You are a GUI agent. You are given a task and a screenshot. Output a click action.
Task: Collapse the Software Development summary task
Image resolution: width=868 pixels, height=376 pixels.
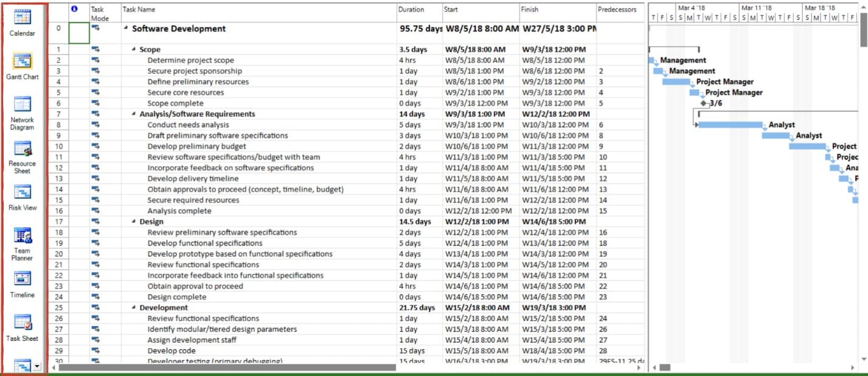126,29
